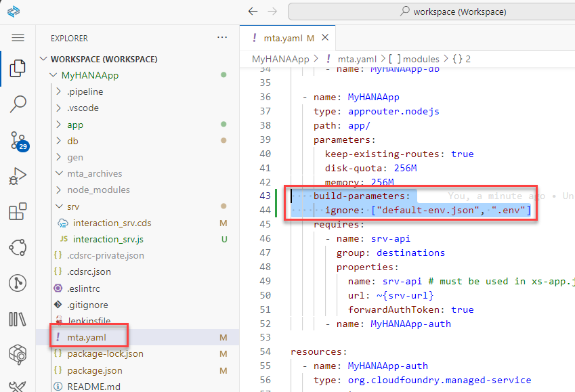
Task: Click 'MyHANAApp-auth' name on line 55
Action: pyautogui.click(x=387, y=366)
